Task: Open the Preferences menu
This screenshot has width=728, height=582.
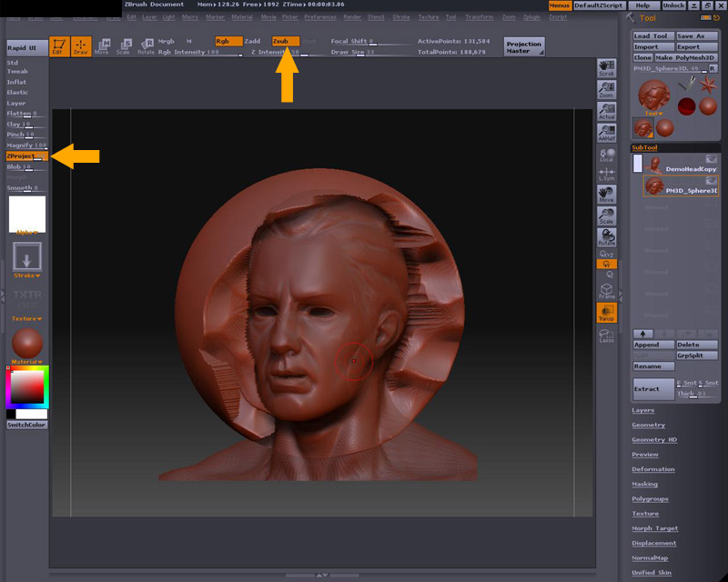Action: point(319,17)
